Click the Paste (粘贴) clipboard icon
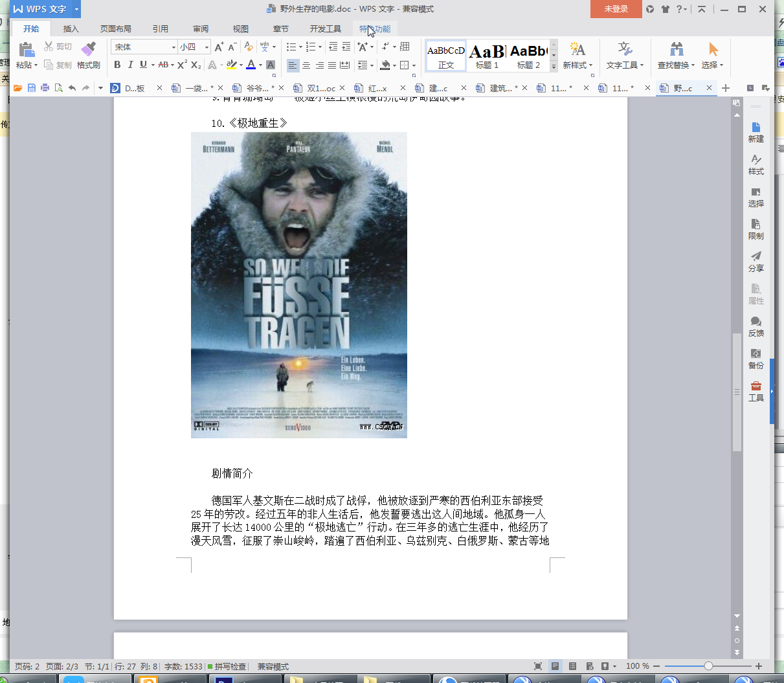The height and width of the screenshot is (683, 784). (x=26, y=49)
